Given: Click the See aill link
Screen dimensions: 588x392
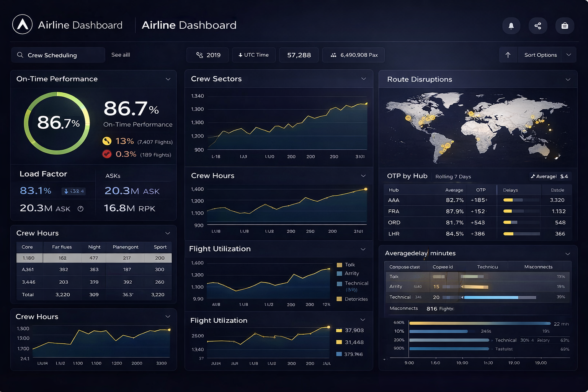Looking at the screenshot, I should click(x=121, y=55).
